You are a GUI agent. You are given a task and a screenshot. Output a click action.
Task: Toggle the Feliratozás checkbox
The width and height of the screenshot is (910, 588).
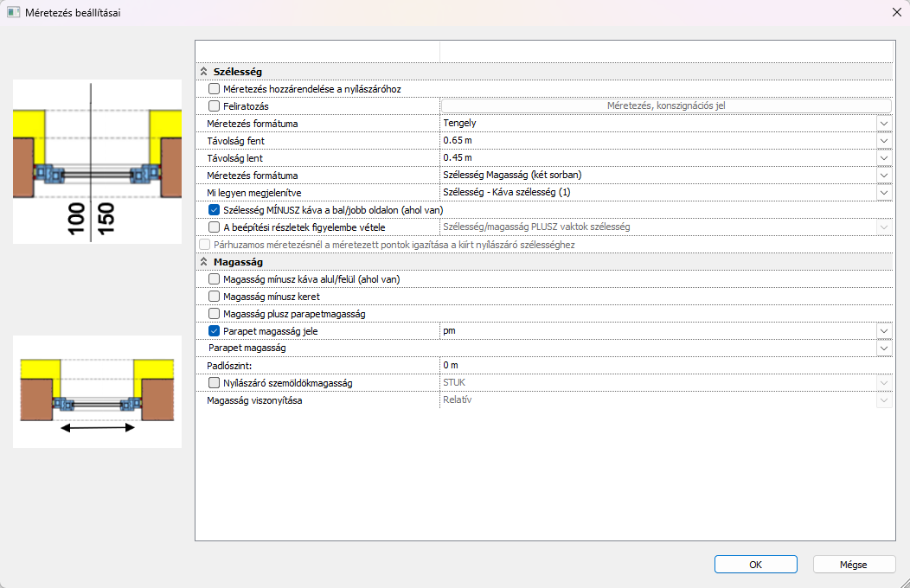[x=215, y=106]
